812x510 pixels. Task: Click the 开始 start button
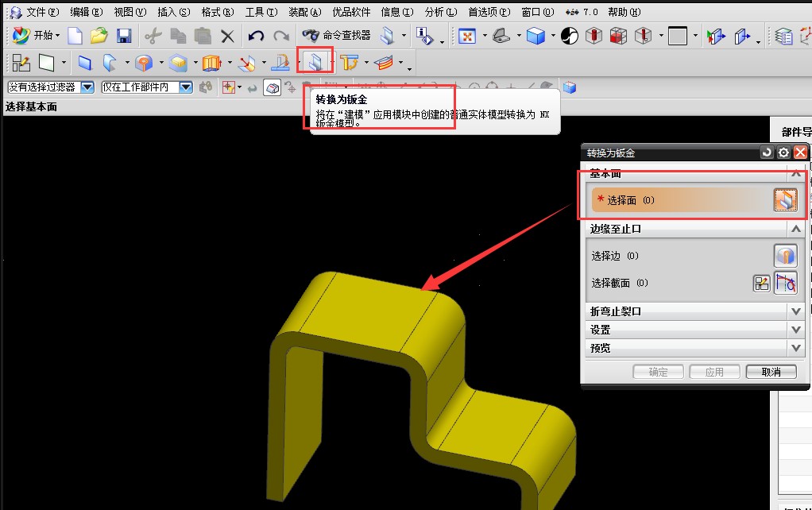[x=37, y=35]
